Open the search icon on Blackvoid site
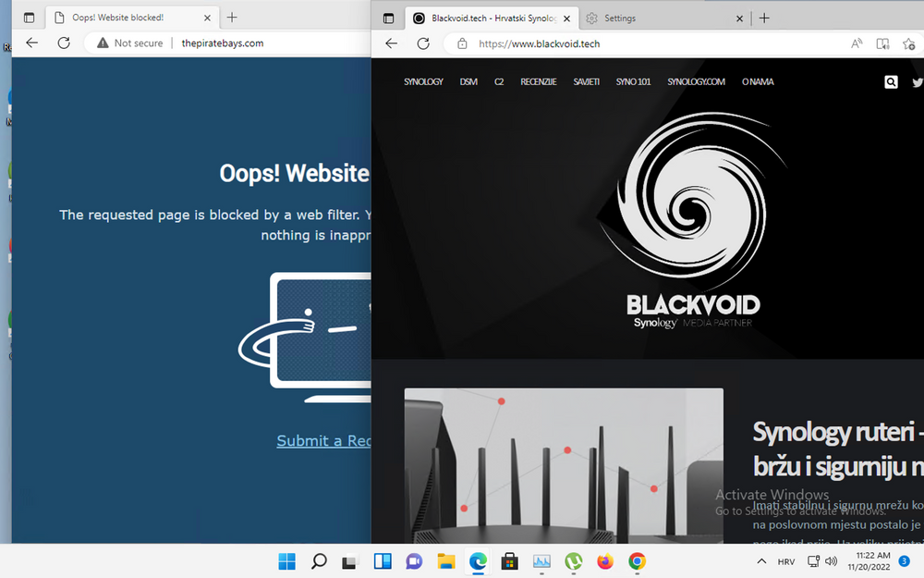Image resolution: width=924 pixels, height=578 pixels. coord(891,82)
